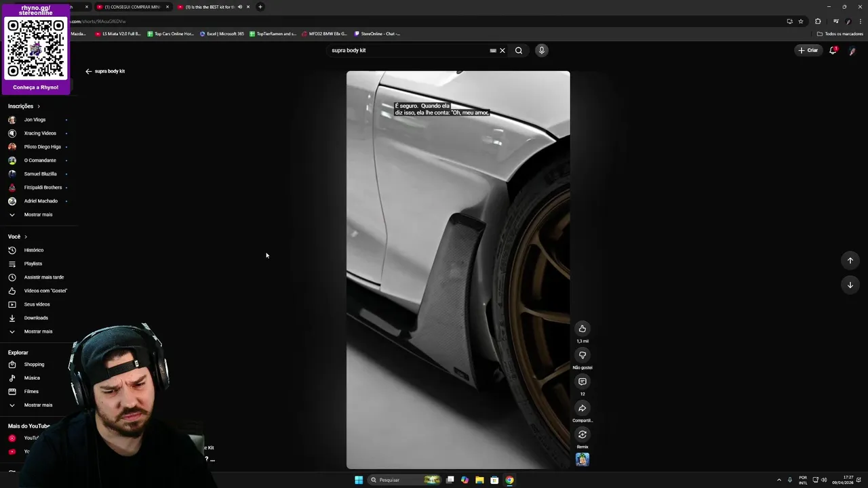Expand the Inscrições section chevron

click(39, 106)
